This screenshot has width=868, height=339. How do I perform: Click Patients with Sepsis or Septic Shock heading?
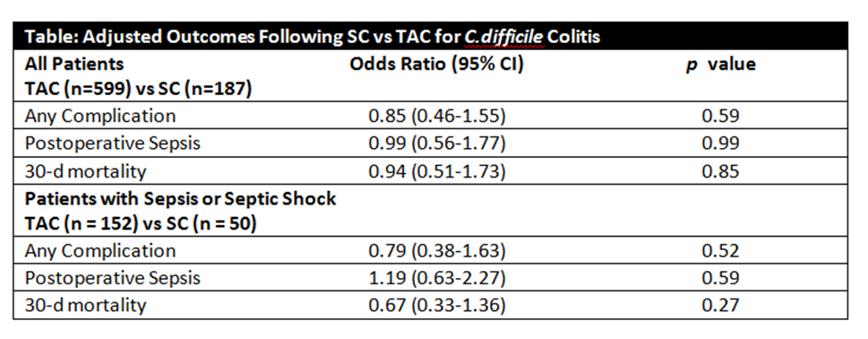tap(180, 199)
